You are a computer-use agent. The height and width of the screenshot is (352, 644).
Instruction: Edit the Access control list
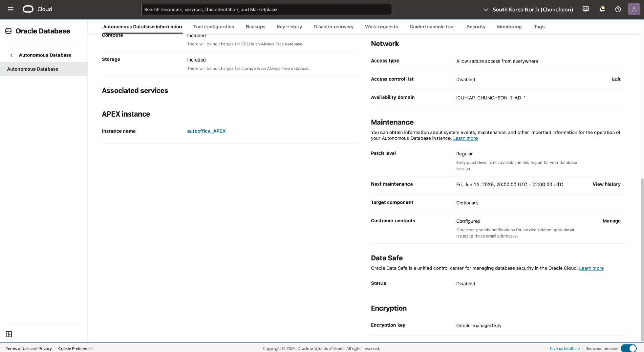pyautogui.click(x=616, y=79)
